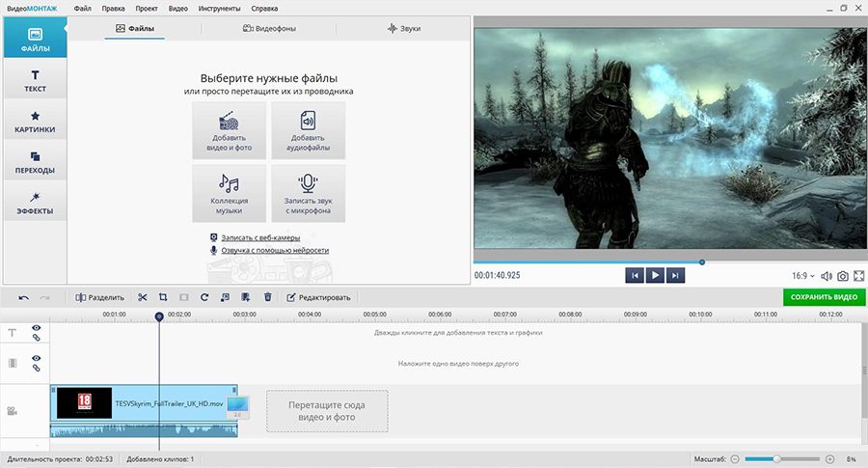The height and width of the screenshot is (468, 868).
Task: Rotate the clip with rotate icon
Action: (204, 297)
